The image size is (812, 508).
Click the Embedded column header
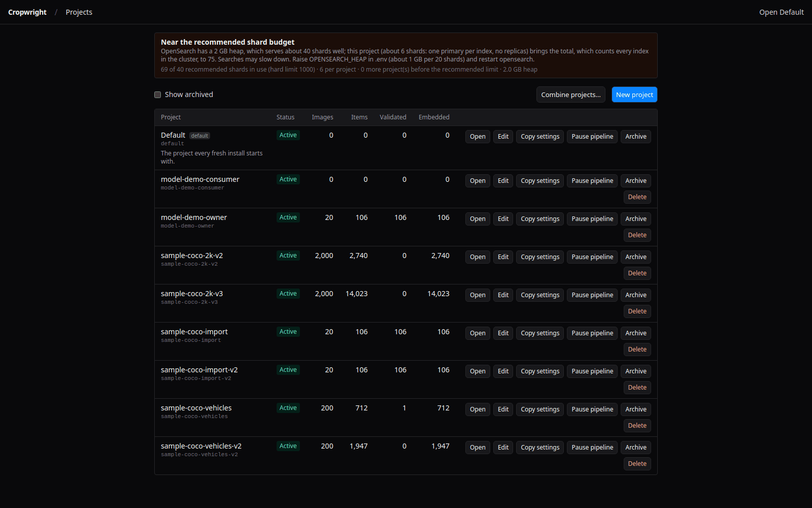tap(434, 117)
